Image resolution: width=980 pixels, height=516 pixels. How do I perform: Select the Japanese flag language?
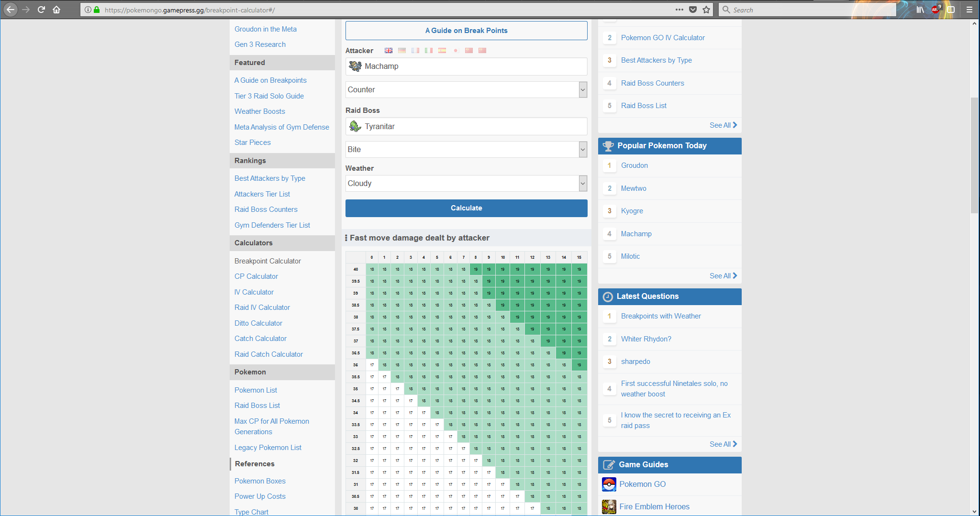(456, 50)
